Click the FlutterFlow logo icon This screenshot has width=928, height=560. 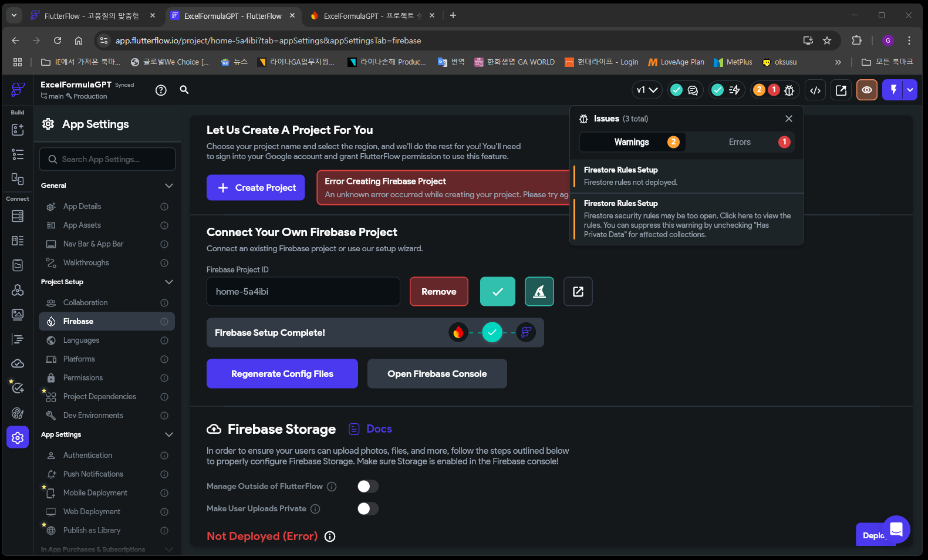[x=18, y=89]
